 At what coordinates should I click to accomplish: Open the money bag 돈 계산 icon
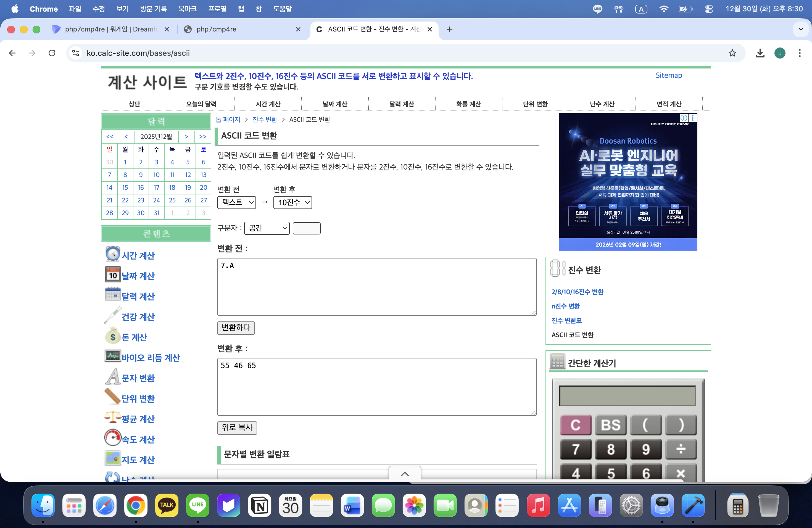click(x=113, y=336)
